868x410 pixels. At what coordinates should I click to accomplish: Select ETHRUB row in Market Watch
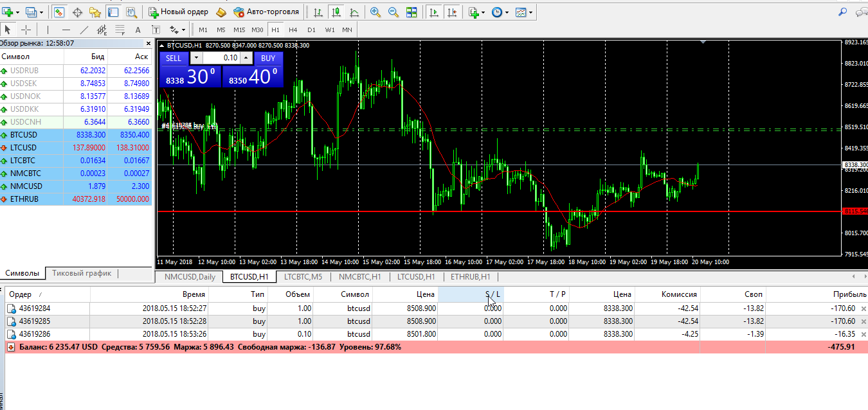76,199
